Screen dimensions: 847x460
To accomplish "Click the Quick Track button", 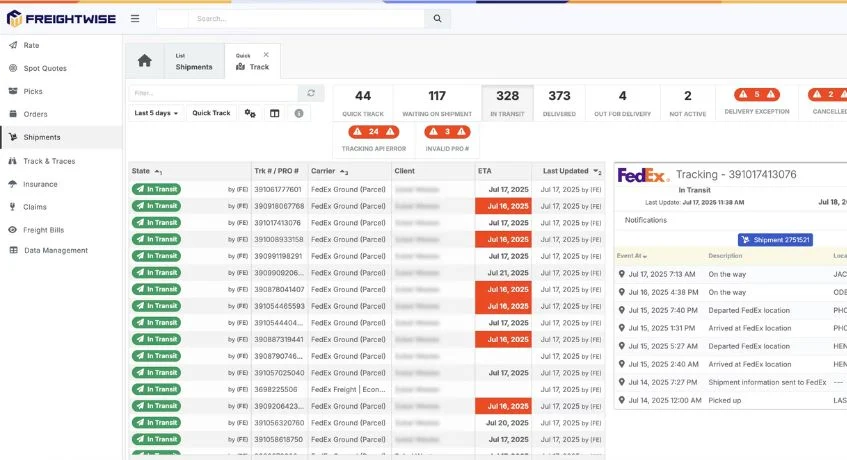I will [x=211, y=113].
